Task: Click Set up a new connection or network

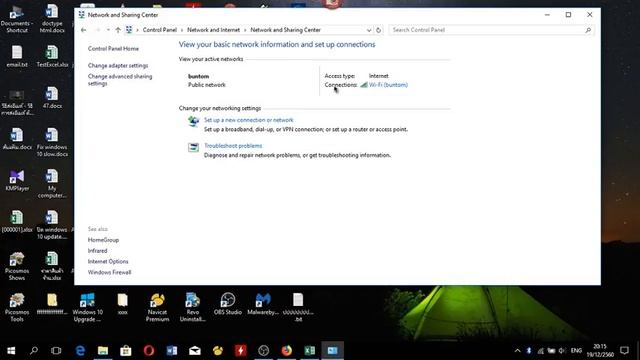Action: click(x=249, y=120)
